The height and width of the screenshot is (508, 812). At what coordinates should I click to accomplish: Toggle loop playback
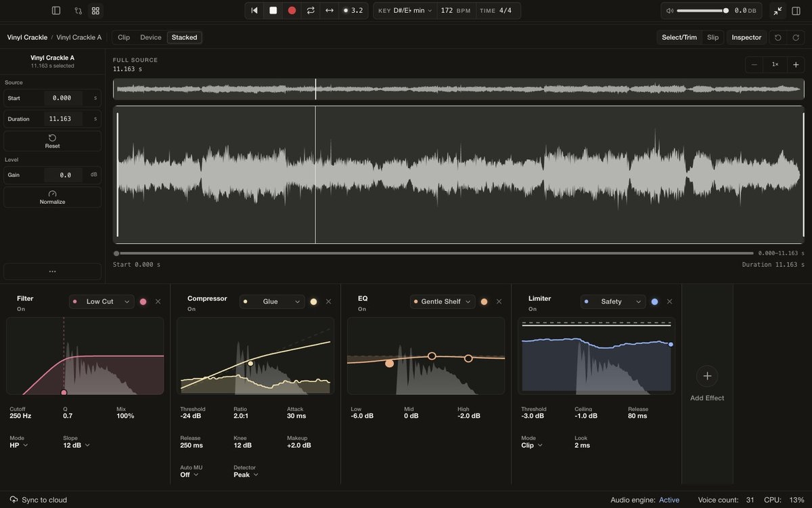tap(311, 10)
